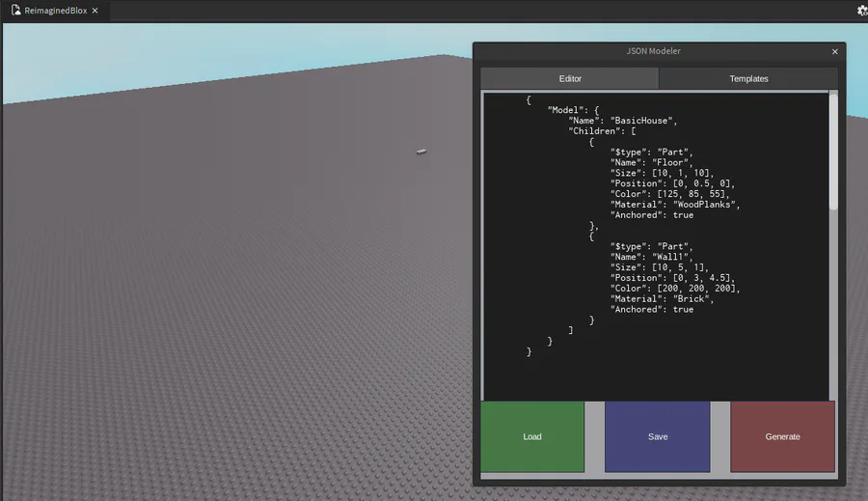The image size is (868, 501).
Task: Click the "Material": "WoodPlanks" line
Action: [x=675, y=205]
